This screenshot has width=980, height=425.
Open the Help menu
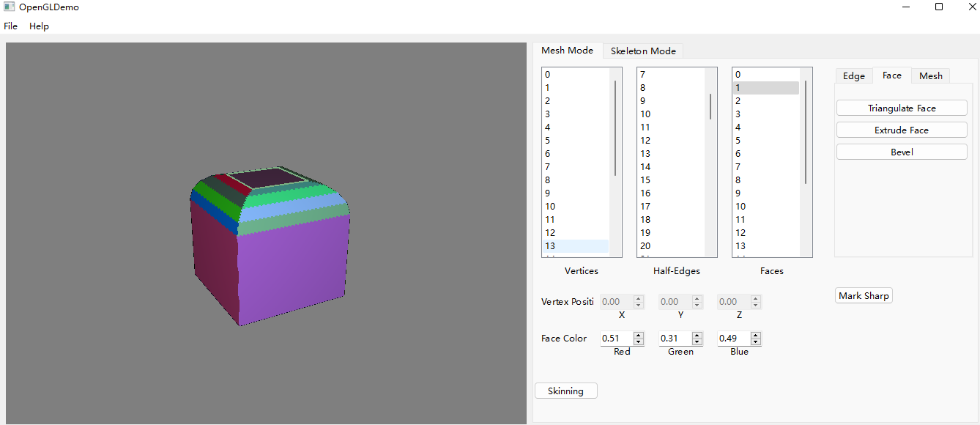point(38,26)
